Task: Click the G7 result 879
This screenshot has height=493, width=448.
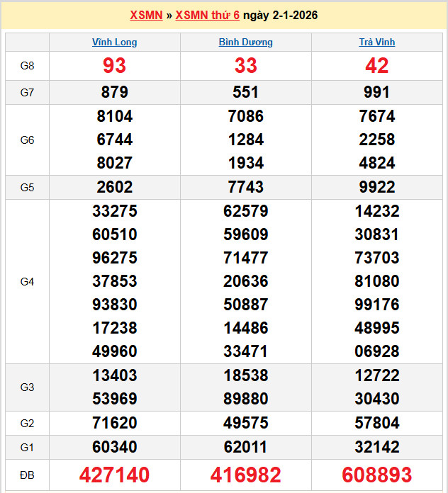Action: (114, 93)
